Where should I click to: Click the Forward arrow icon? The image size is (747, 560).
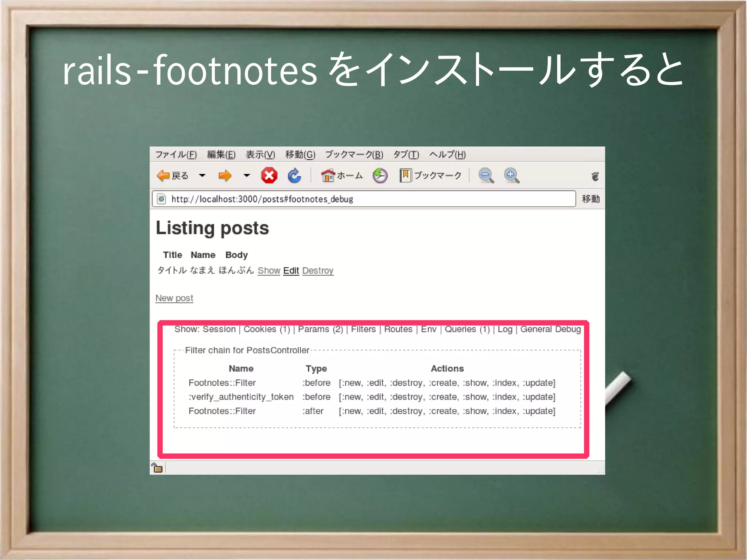(x=225, y=176)
